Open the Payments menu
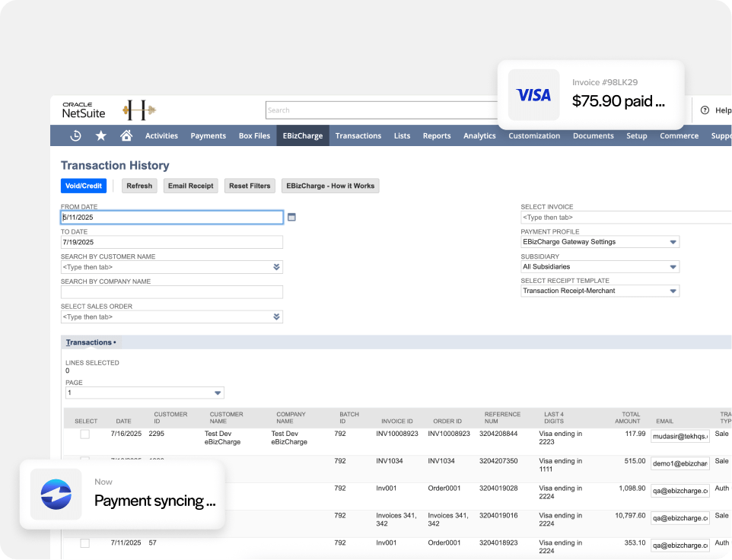 coord(208,135)
